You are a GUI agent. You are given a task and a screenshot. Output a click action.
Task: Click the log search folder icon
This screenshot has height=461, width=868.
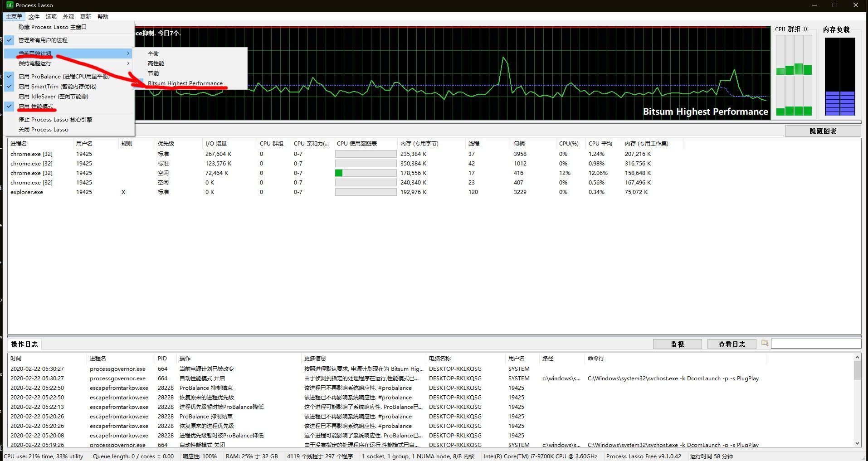tap(765, 343)
